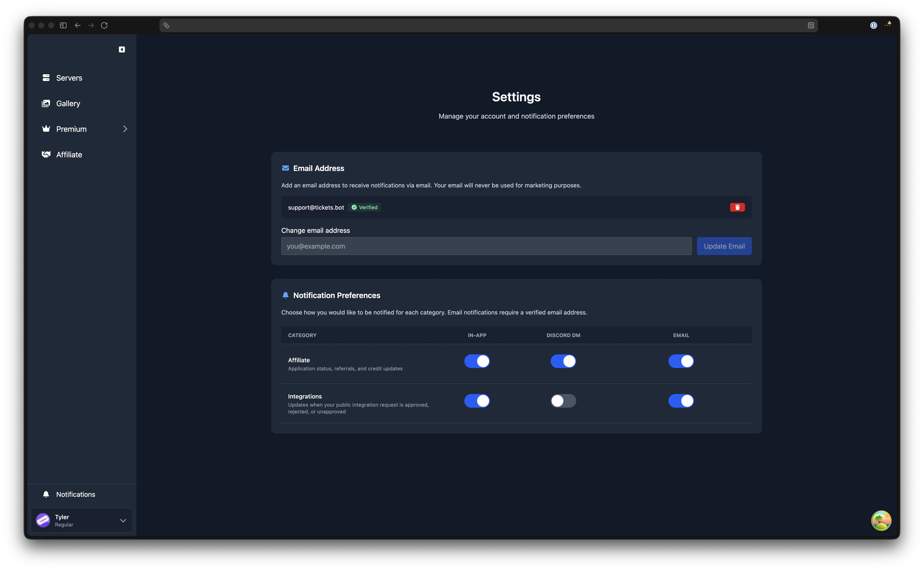The height and width of the screenshot is (571, 924).
Task: Click the envelope icon beside Email Address
Action: (x=285, y=168)
